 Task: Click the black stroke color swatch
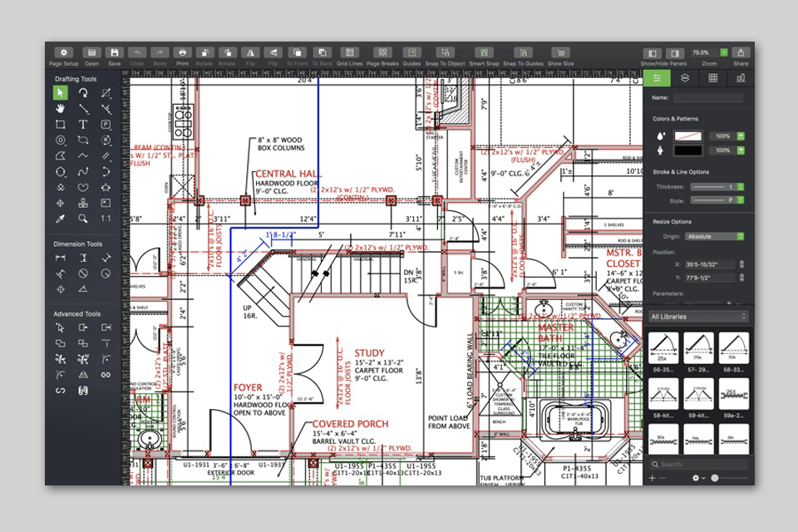coord(688,150)
